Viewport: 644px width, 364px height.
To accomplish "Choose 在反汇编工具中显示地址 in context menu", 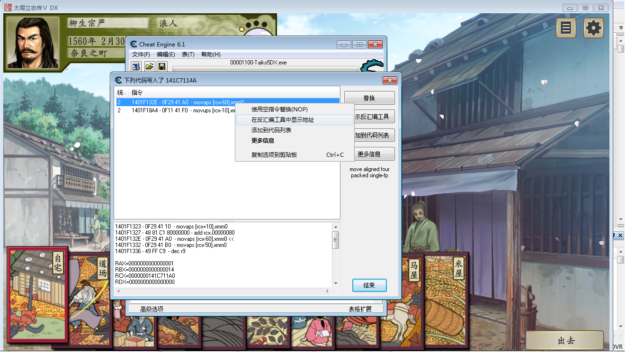I will (295, 120).
